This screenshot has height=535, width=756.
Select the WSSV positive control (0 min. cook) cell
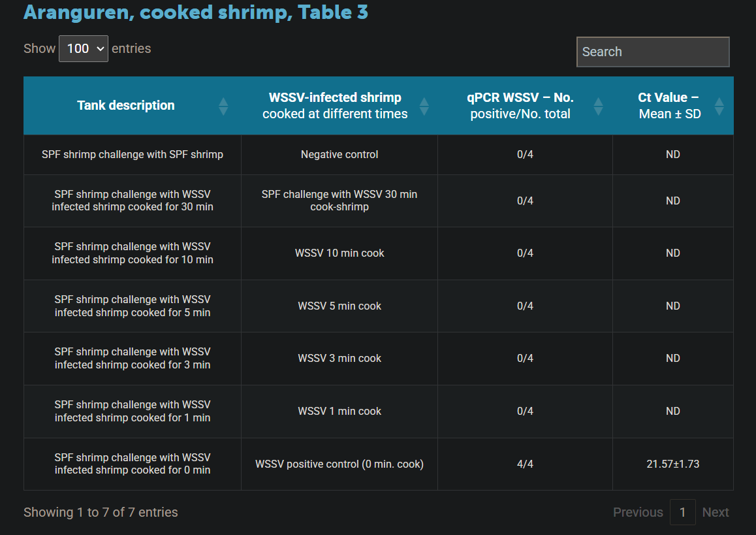pyautogui.click(x=339, y=464)
